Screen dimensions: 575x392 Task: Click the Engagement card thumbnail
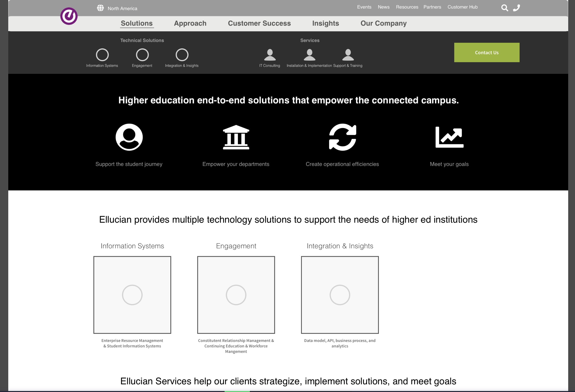point(236,295)
